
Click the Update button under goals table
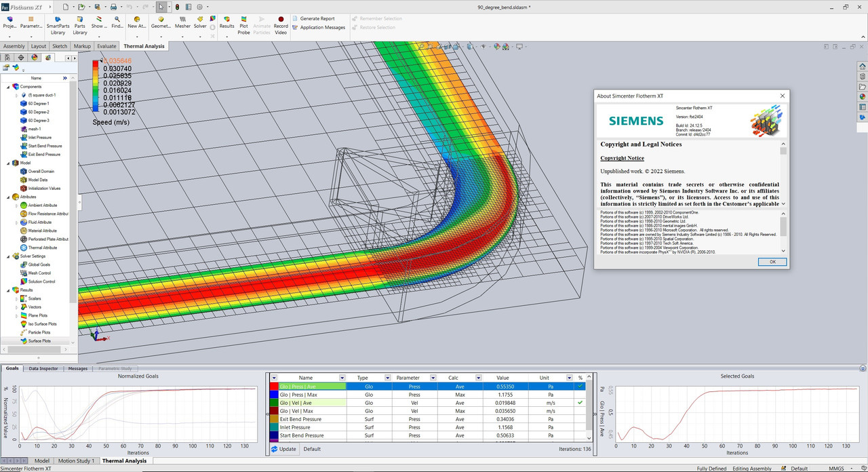point(283,449)
